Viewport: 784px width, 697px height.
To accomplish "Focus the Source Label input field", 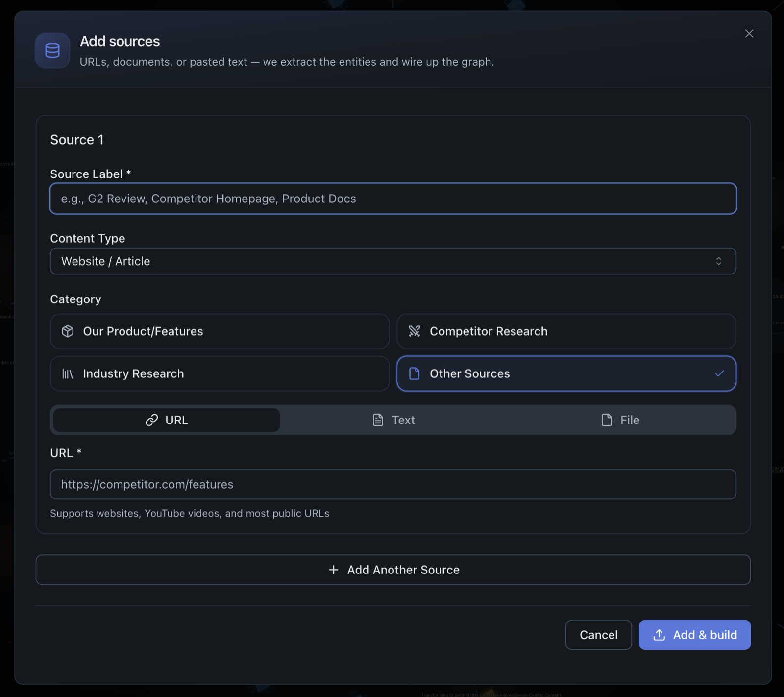I will tap(393, 199).
